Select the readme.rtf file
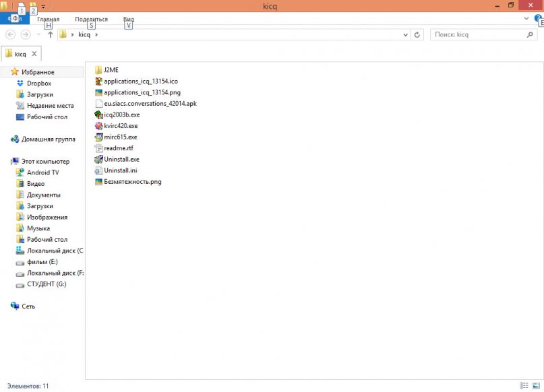 pos(114,148)
